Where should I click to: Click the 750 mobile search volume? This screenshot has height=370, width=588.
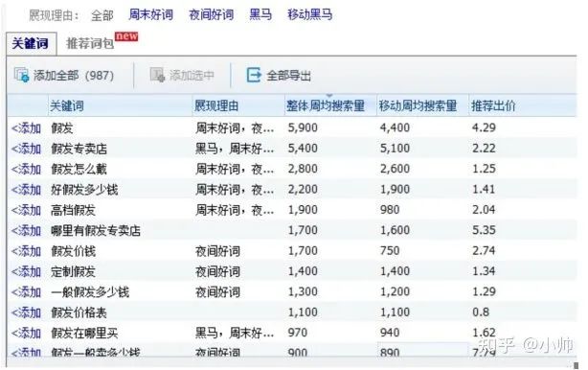(390, 251)
